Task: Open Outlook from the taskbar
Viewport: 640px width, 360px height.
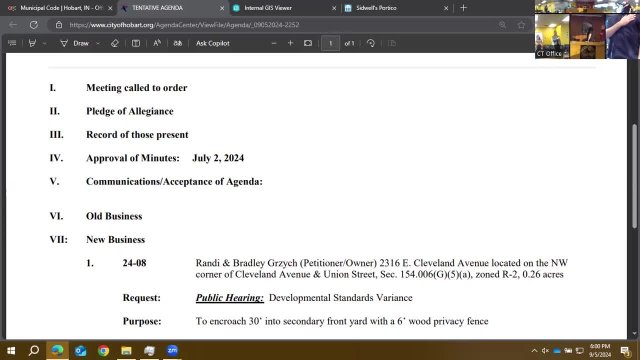Action: (80, 351)
